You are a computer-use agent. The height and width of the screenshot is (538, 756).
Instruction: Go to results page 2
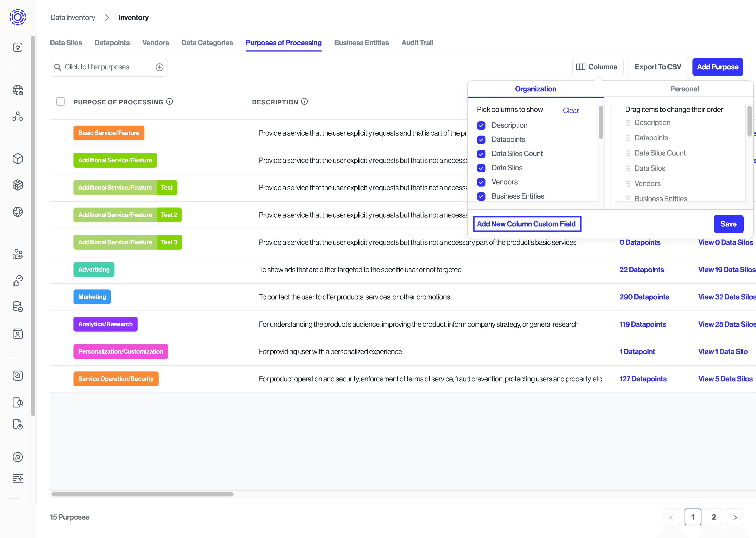[x=714, y=517]
